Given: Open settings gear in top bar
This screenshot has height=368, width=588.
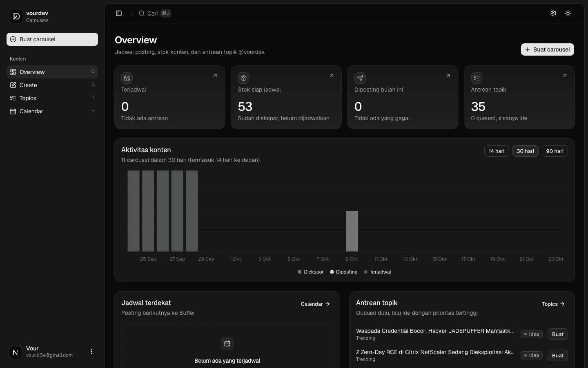Looking at the screenshot, I should pyautogui.click(x=553, y=13).
